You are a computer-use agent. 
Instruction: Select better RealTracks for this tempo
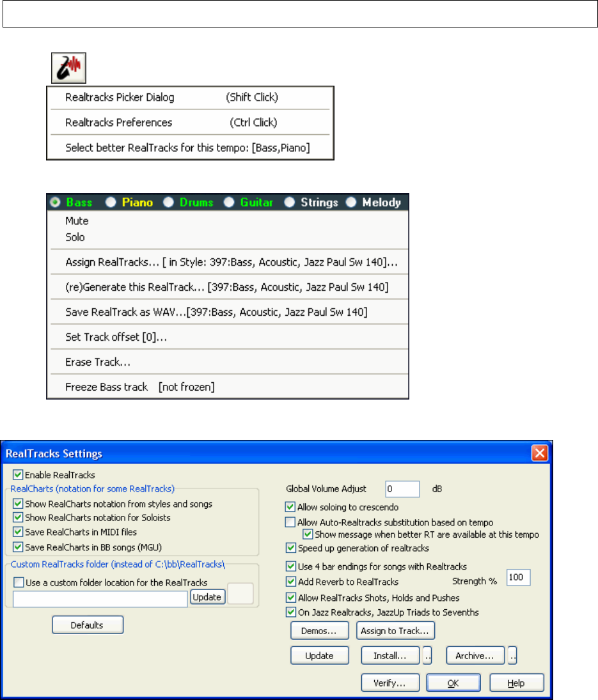(x=190, y=148)
